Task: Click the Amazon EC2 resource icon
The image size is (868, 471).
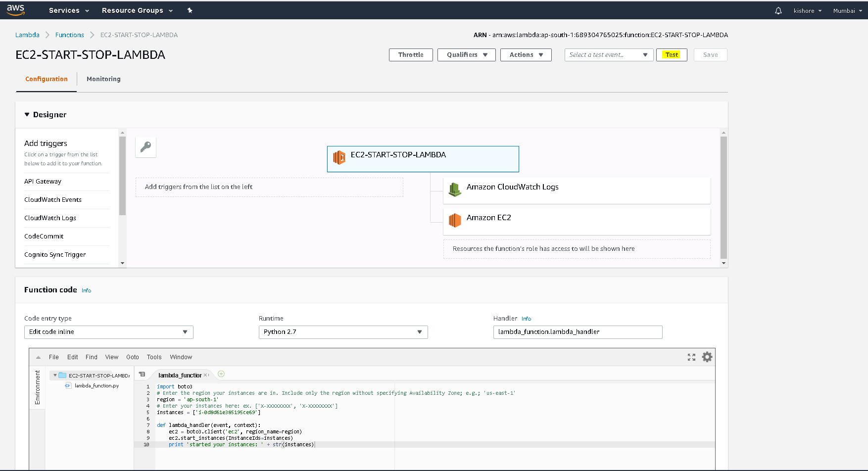Action: (x=454, y=220)
